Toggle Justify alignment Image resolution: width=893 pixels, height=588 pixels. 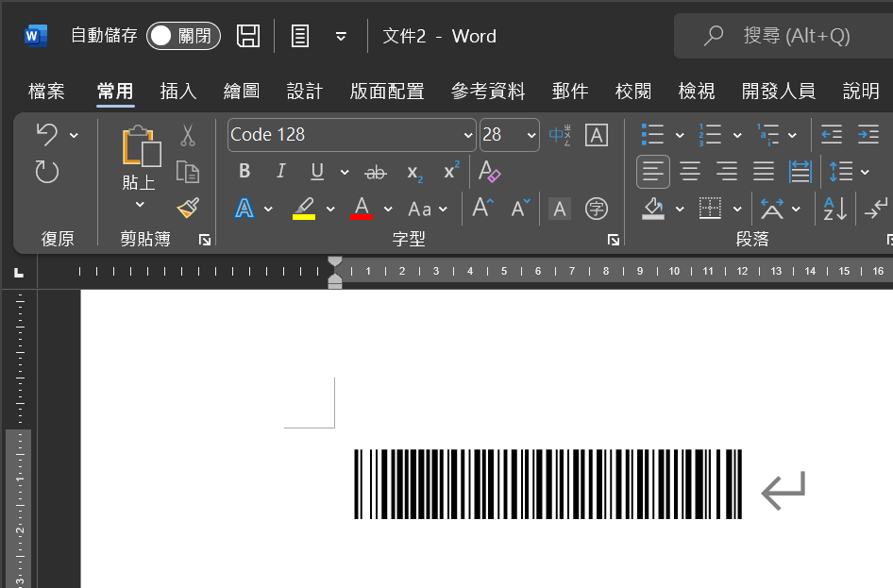click(763, 172)
